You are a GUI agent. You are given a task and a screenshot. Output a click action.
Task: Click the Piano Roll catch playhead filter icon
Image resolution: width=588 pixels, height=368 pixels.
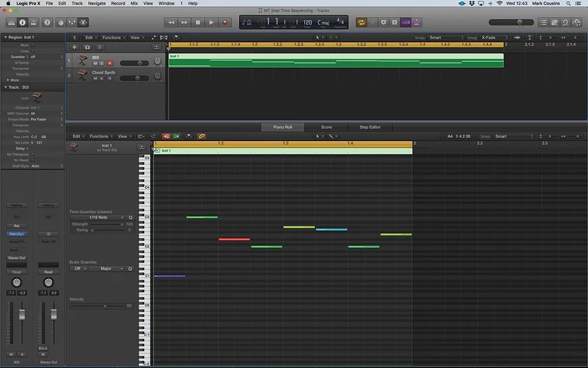pos(189,137)
